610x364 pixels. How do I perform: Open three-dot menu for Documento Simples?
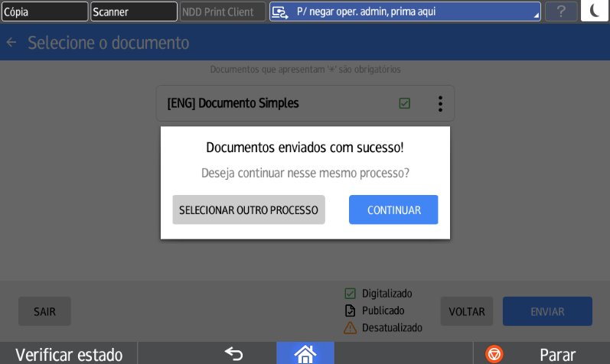pyautogui.click(x=440, y=103)
